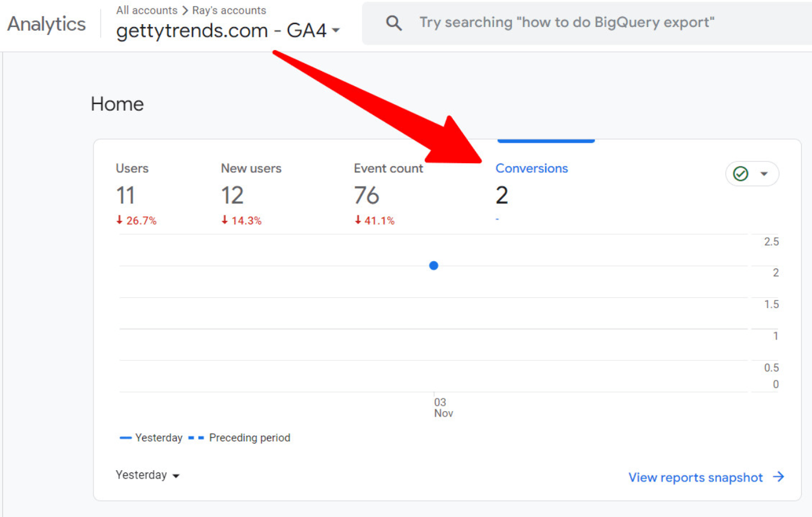The image size is (812, 517).
Task: Go to the All accounts breadcrumb
Action: 146,10
